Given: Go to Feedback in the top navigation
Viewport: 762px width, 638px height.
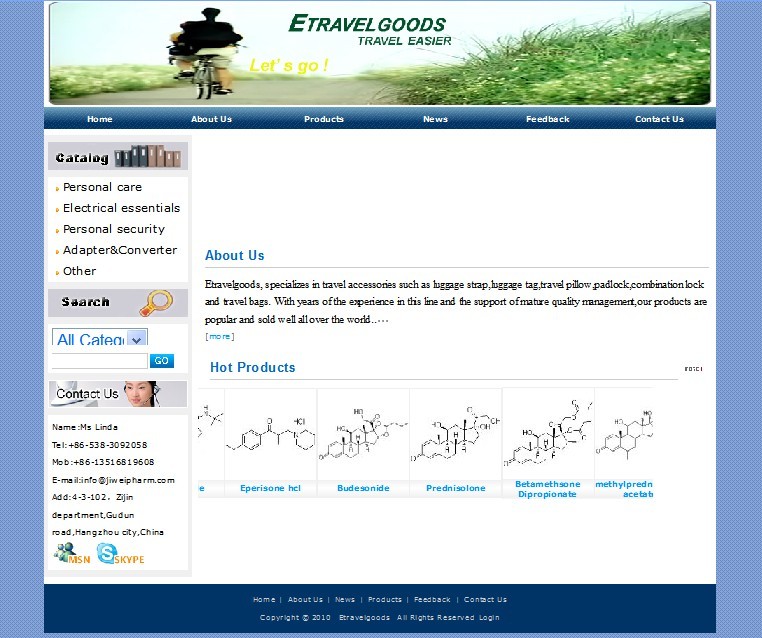Looking at the screenshot, I should point(547,119).
